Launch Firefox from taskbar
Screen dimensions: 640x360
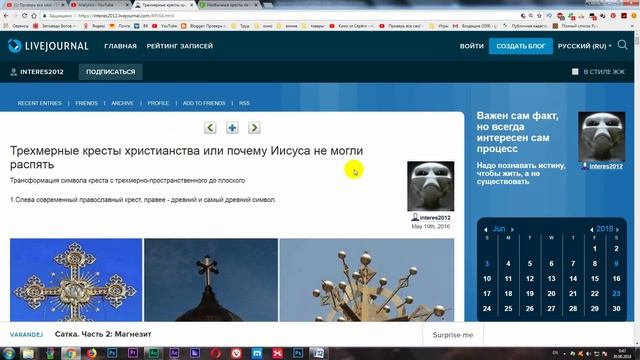point(91,353)
